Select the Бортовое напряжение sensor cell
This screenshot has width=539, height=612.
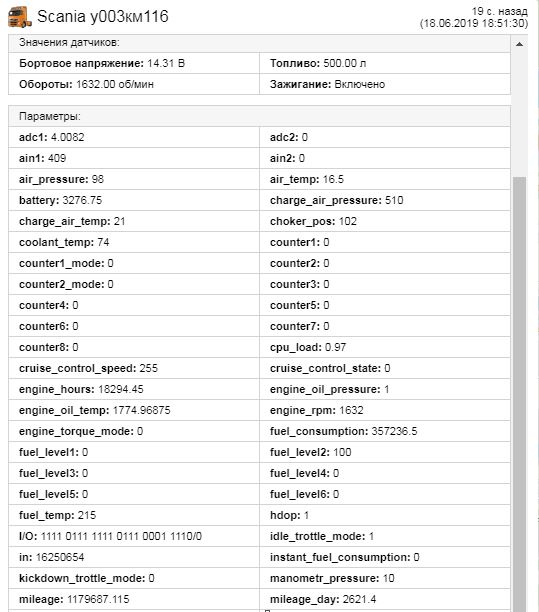pyautogui.click(x=134, y=63)
